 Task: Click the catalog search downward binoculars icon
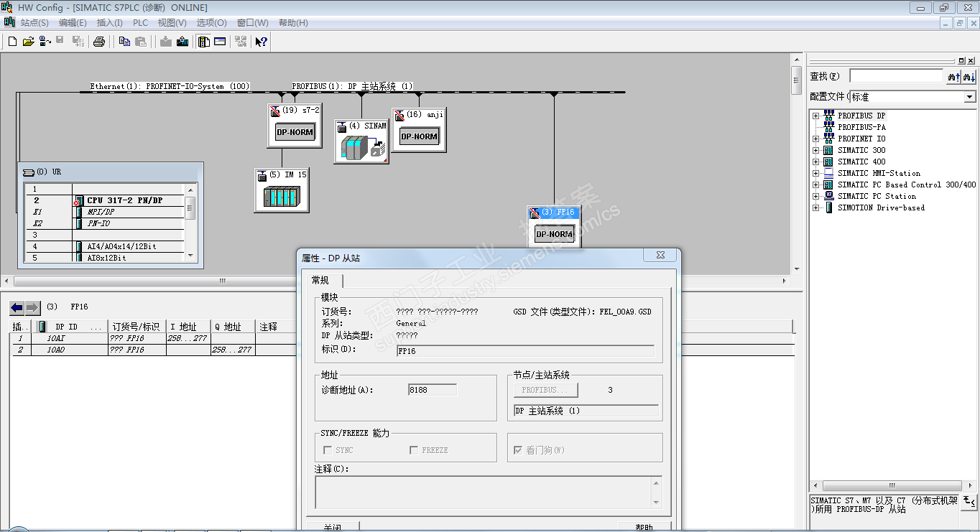[969, 76]
